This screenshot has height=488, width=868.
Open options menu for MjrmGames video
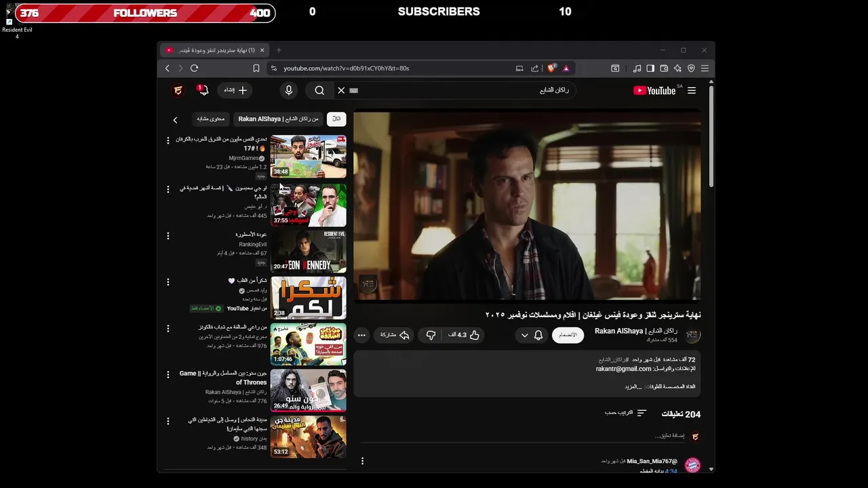168,140
